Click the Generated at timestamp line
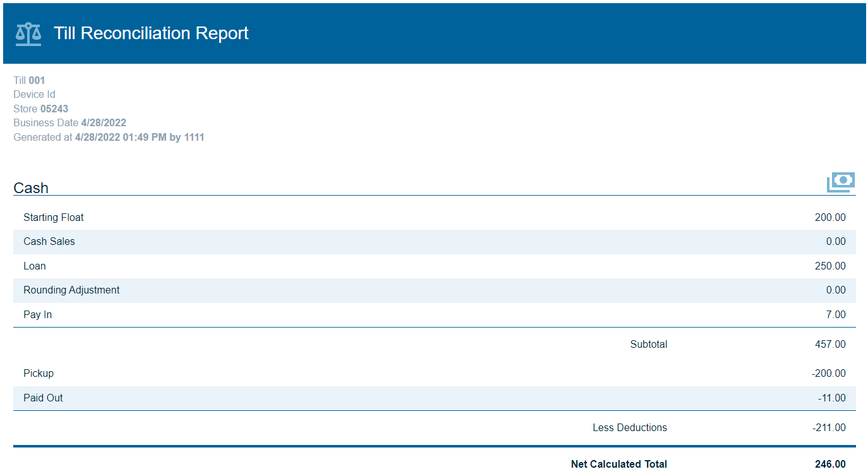 109,138
